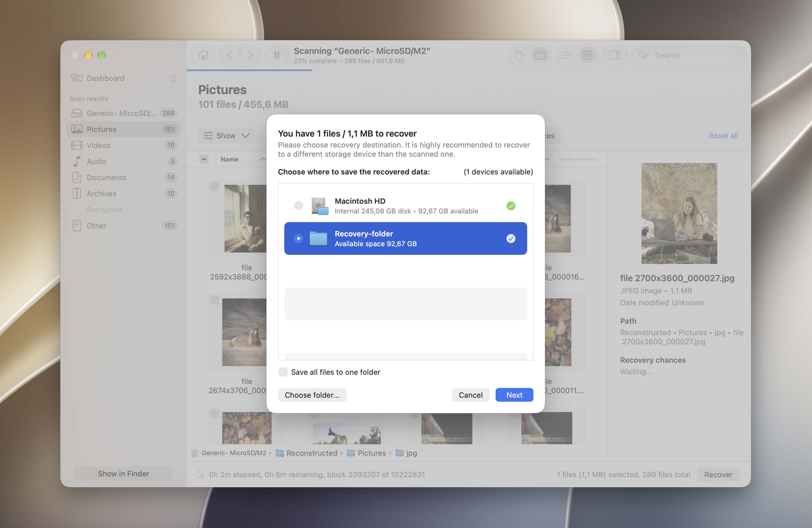Click the preview image of file 2700x3600_000027.jpg
This screenshot has width=812, height=528.
pos(679,213)
